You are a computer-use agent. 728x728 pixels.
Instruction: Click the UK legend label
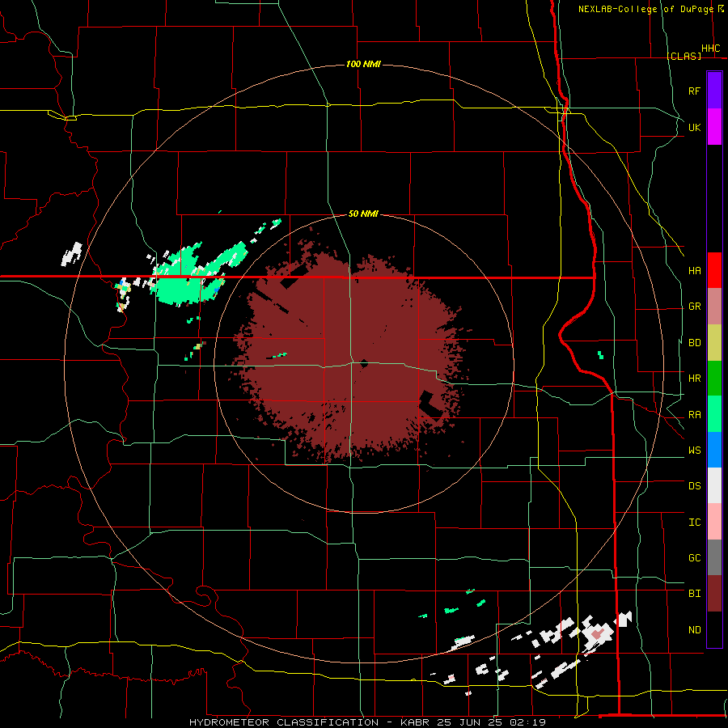(x=694, y=128)
